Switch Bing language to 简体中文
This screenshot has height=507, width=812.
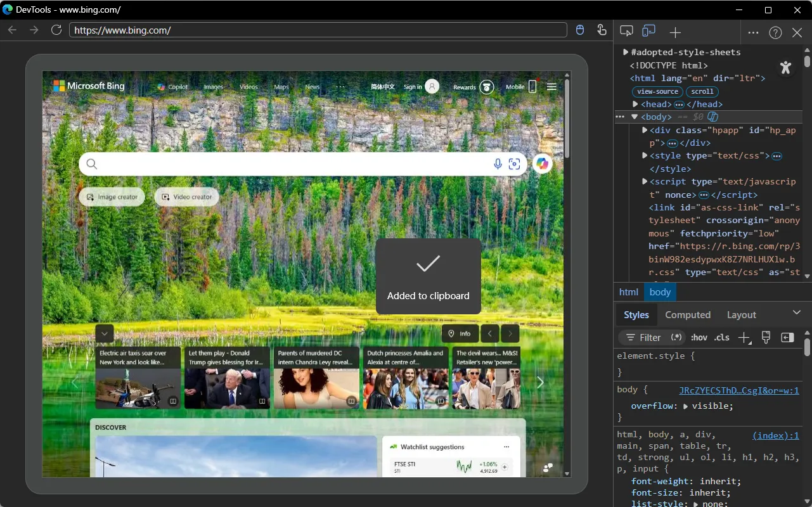(x=383, y=87)
